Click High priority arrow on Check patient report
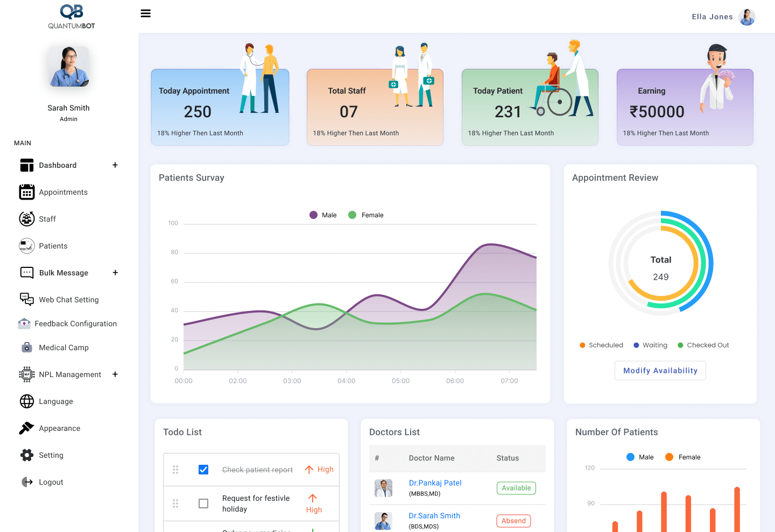This screenshot has height=532, width=775. point(309,470)
